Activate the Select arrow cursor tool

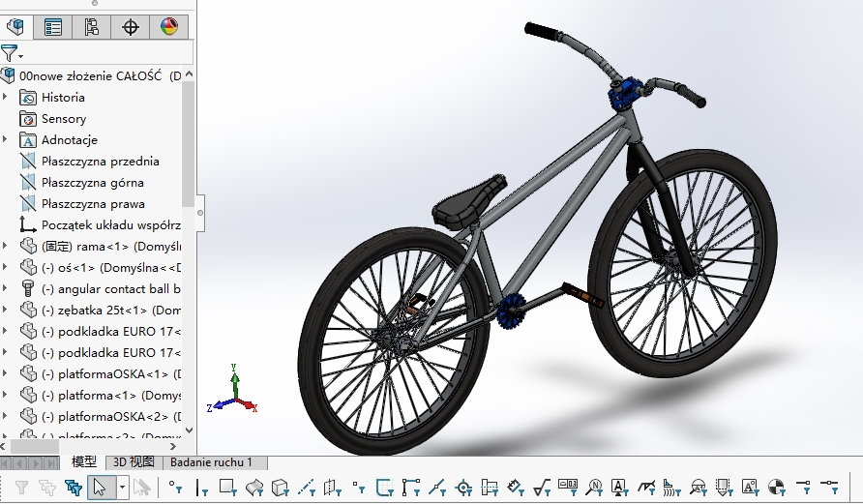click(101, 488)
